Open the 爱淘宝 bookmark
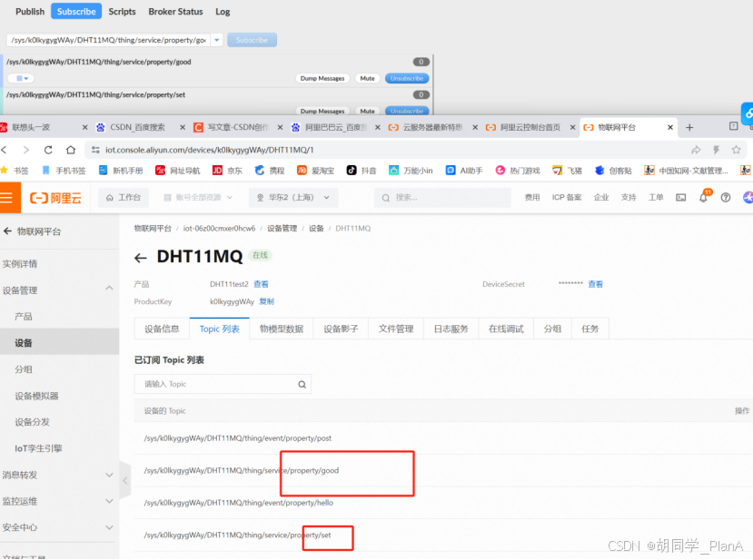The width and height of the screenshot is (753, 560). [315, 171]
